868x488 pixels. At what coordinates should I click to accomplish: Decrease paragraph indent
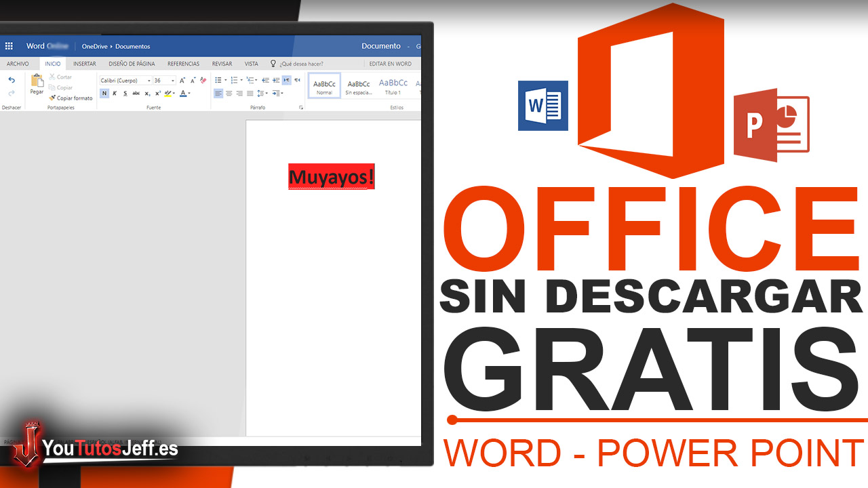point(265,80)
